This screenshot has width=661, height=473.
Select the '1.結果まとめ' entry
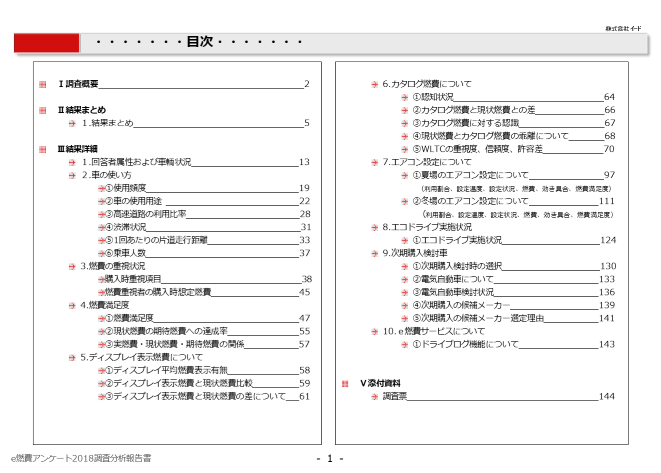(107, 123)
